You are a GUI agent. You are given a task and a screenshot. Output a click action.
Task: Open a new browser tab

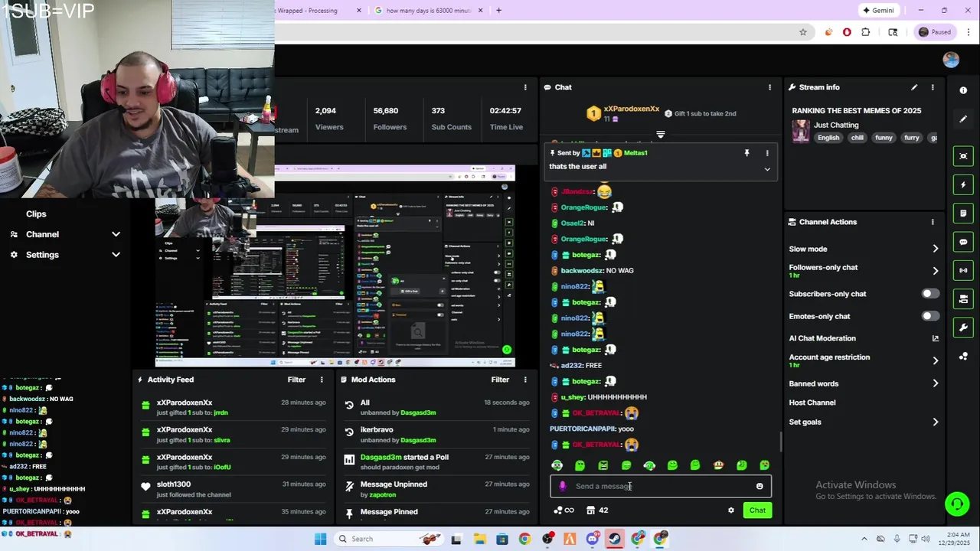point(498,11)
